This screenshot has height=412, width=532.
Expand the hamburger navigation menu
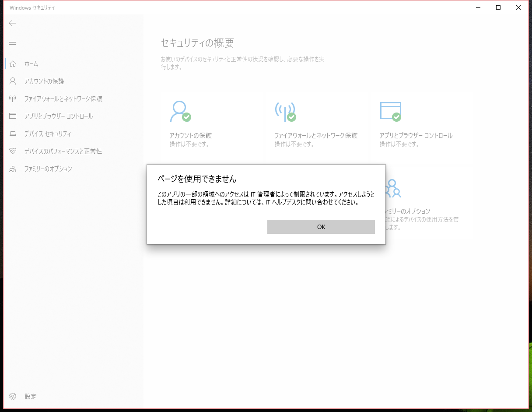(x=12, y=42)
